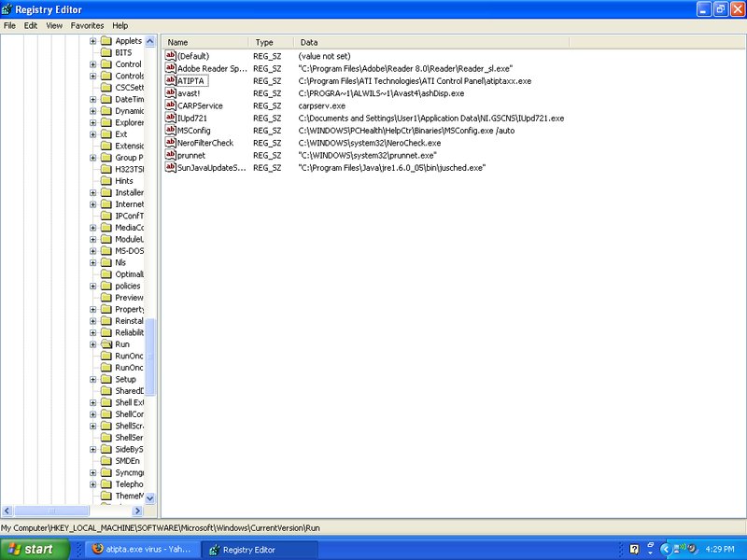Click the SunJavaUpdateS value's string icon
Image resolution: width=747 pixels, height=560 pixels.
coord(171,167)
